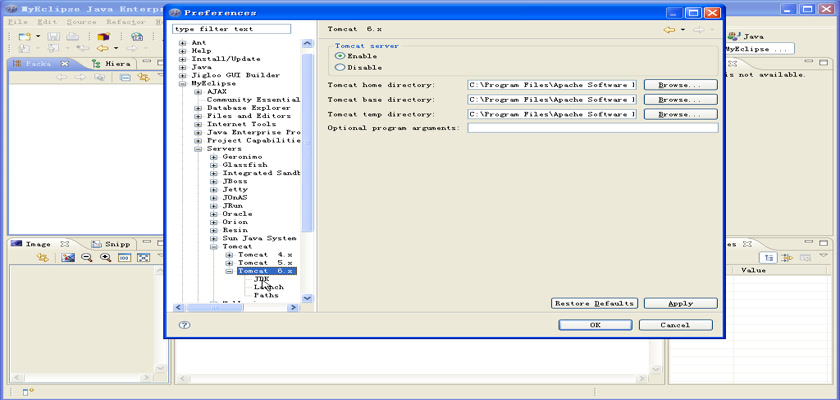Click the fit-to-window icon in Image view
The image size is (840, 400).
pyautogui.click(x=143, y=258)
